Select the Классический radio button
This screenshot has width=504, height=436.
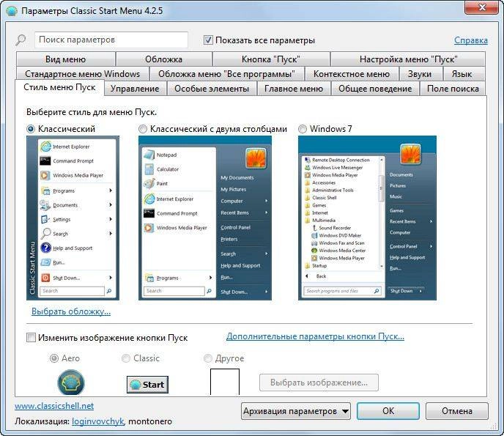[31, 129]
